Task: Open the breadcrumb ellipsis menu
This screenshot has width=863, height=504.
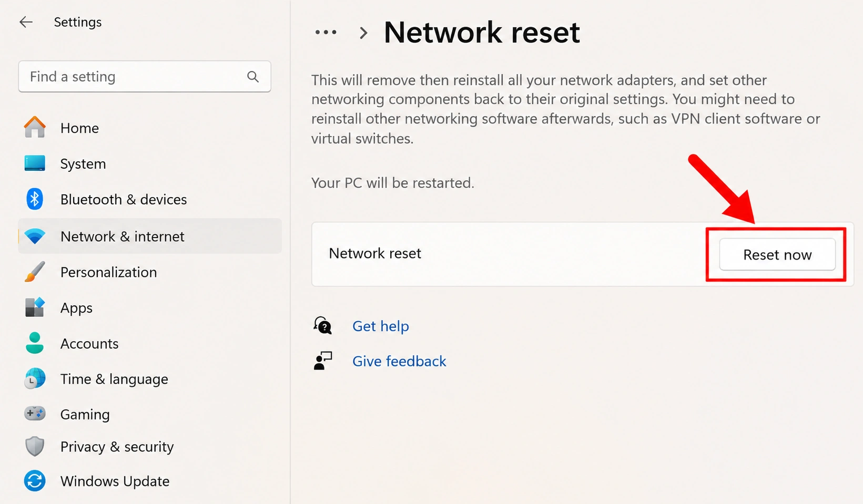Action: coord(326,33)
